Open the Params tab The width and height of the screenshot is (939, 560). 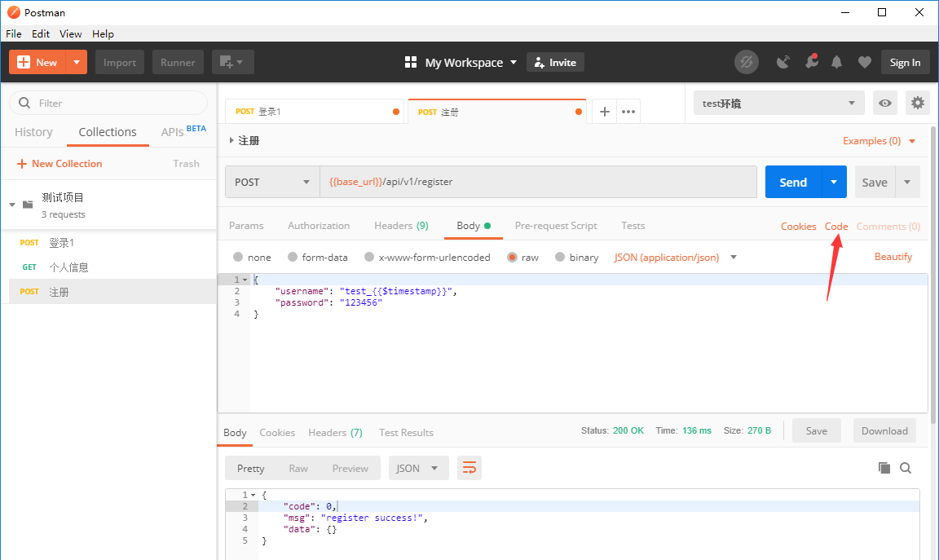click(x=246, y=226)
